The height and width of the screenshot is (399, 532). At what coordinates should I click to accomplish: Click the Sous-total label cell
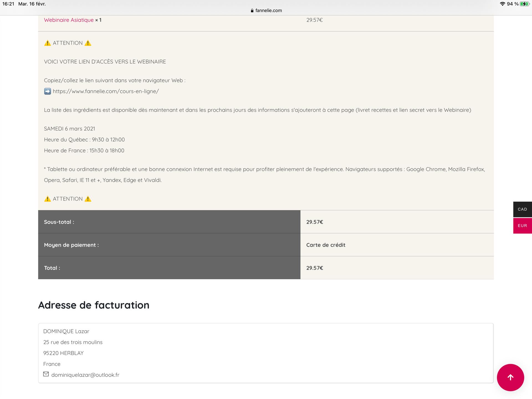coord(169,222)
